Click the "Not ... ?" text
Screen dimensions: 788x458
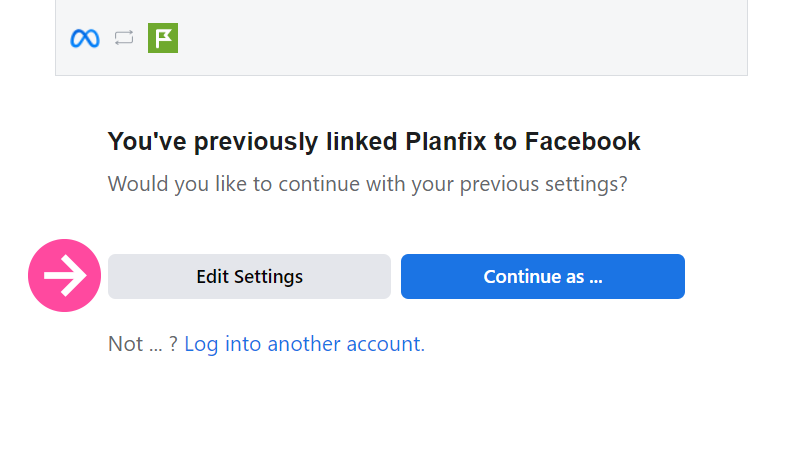click(x=142, y=344)
